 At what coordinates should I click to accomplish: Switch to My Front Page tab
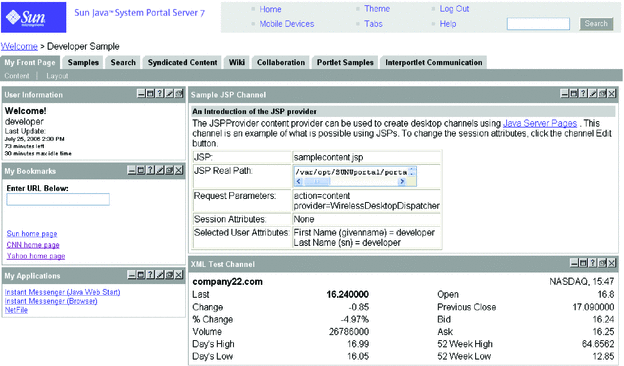point(30,62)
